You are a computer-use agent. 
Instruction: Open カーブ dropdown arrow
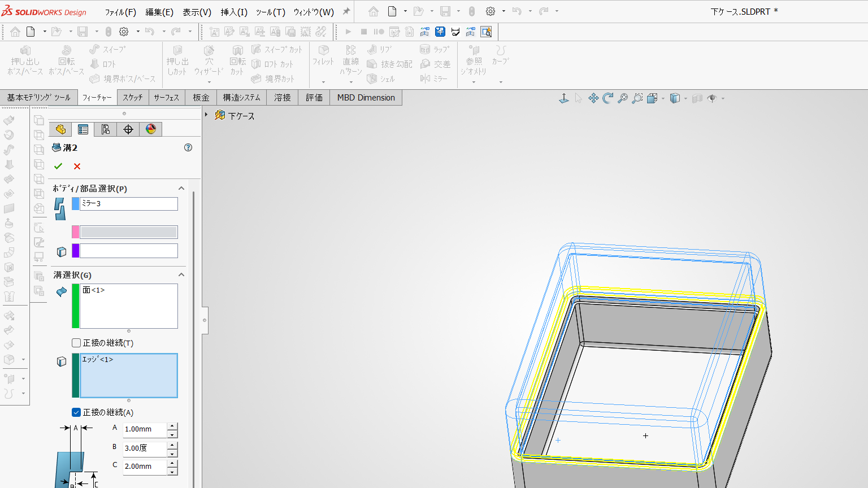click(x=500, y=82)
